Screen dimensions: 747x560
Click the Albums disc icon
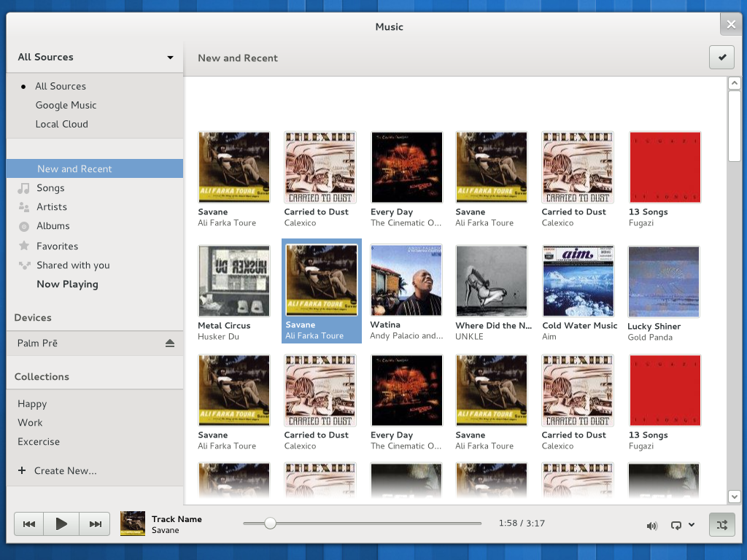24,227
